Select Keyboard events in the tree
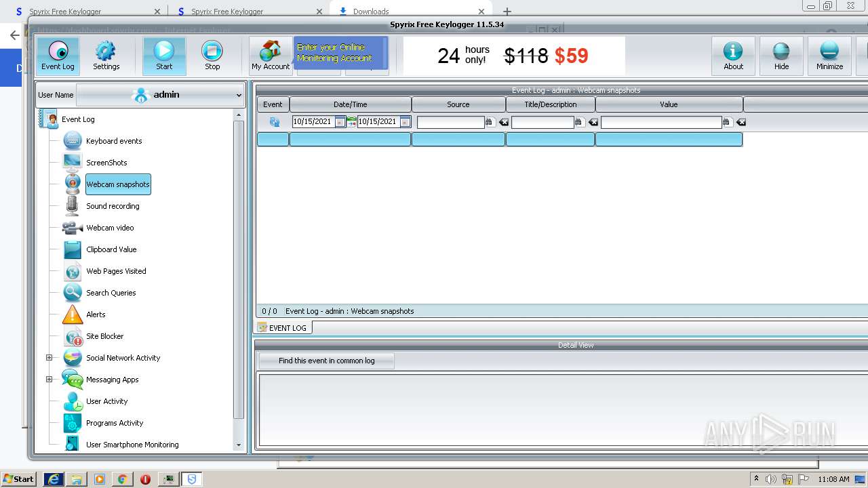 114,141
